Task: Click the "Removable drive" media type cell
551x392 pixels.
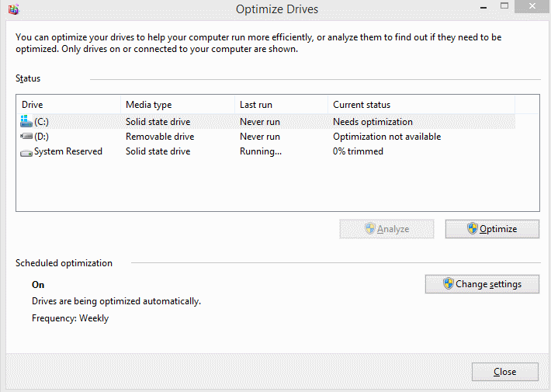Action: tap(160, 137)
